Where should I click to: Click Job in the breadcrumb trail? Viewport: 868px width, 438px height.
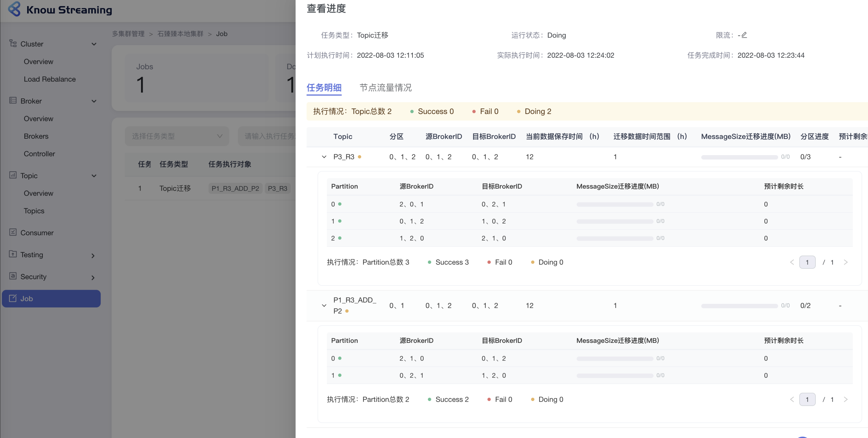pos(221,34)
